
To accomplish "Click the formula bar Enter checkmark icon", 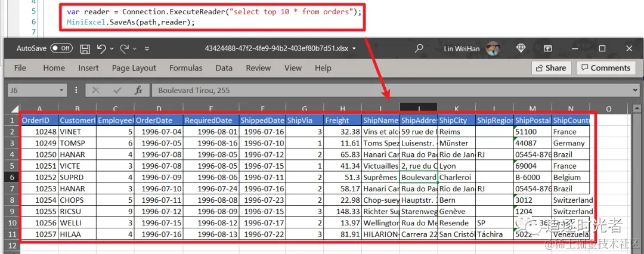I will (x=117, y=91).
